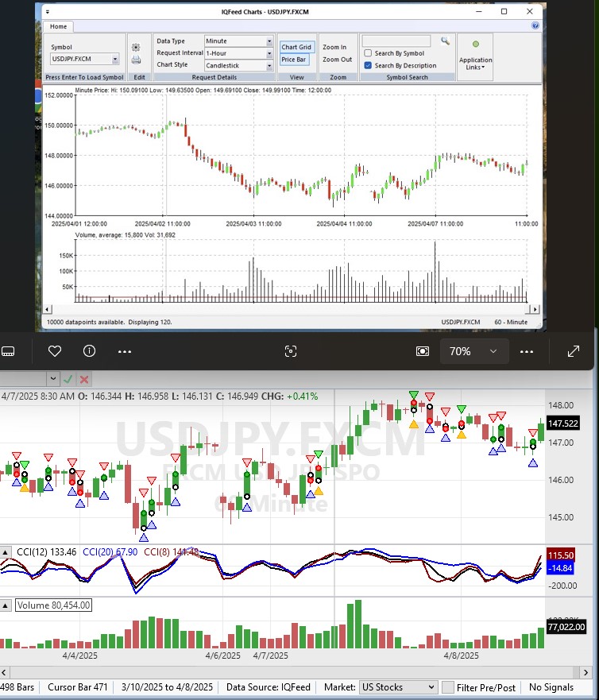Screen dimensions: 599x700
Task: Click the Volume 80,454.00 label box
Action: point(53,605)
